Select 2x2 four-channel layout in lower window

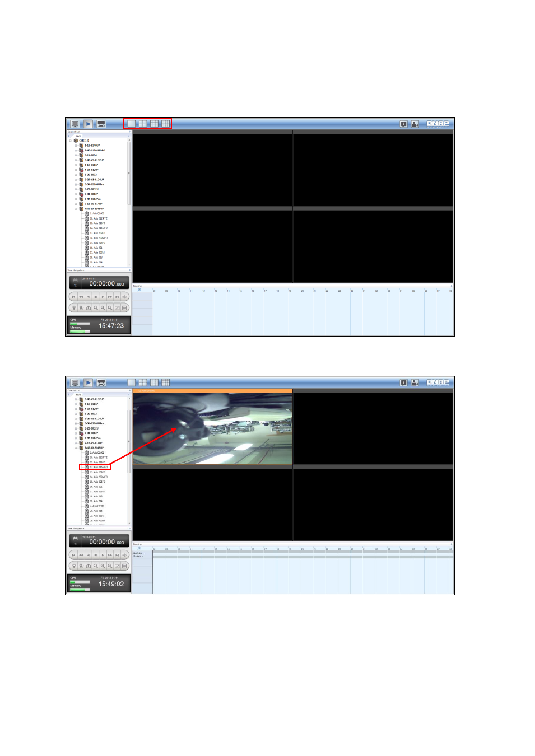tap(143, 382)
